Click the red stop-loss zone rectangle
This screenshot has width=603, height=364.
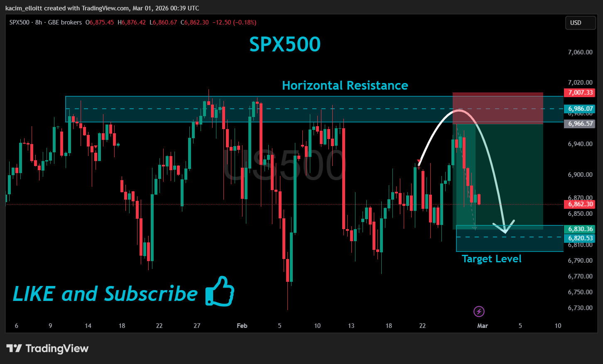point(498,108)
